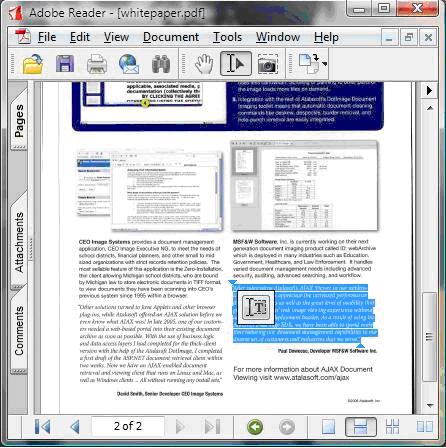Click the green Previous View button

point(255,427)
